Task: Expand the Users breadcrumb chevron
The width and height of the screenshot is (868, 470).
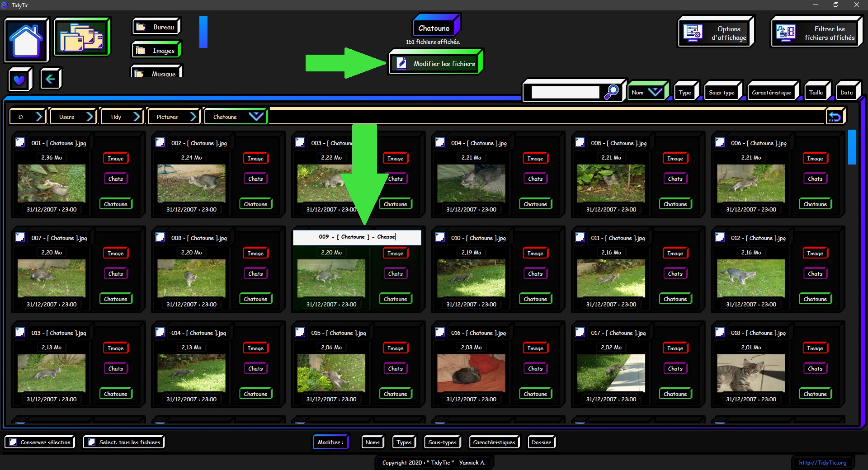Action: 90,117
